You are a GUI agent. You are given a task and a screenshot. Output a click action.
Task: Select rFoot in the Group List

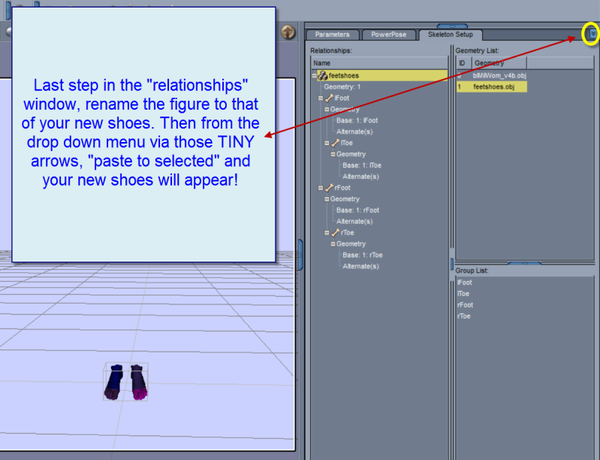coord(465,305)
